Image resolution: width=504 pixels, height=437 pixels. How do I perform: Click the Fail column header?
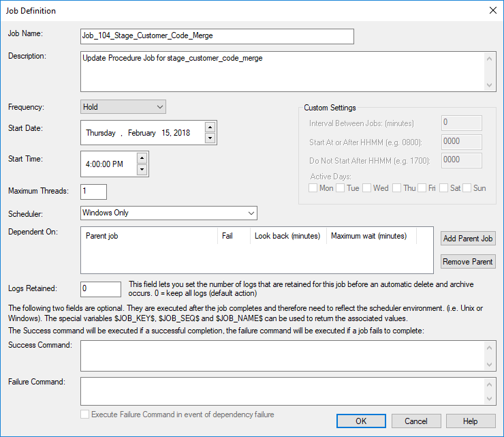[x=234, y=236]
